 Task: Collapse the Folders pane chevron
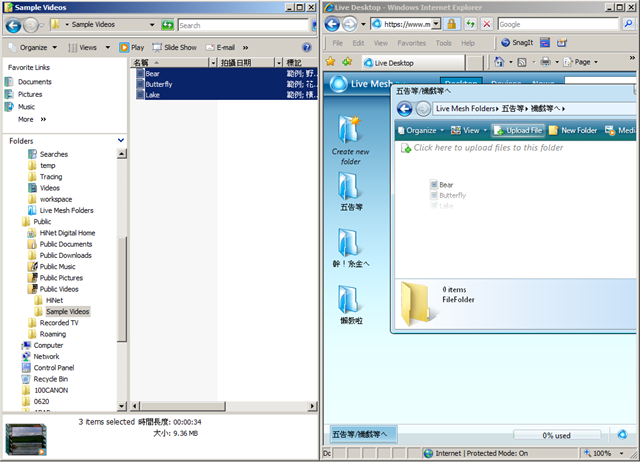click(121, 140)
